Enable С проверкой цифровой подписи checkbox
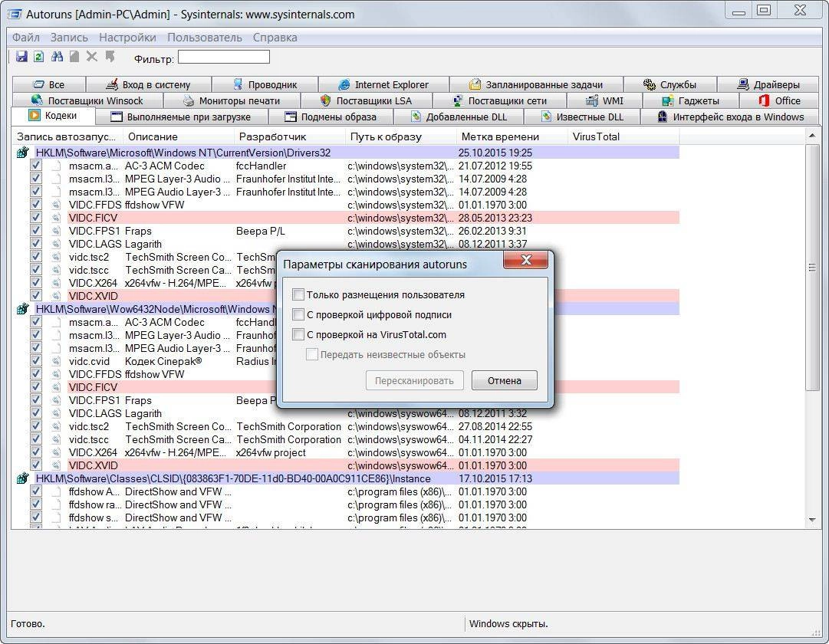This screenshot has height=644, width=829. (298, 314)
